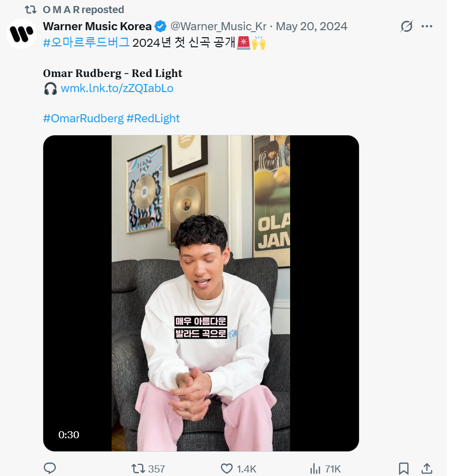This screenshot has height=476, width=449.
Task: Open the @Warner_Music_Kr handle
Action: pyautogui.click(x=218, y=26)
